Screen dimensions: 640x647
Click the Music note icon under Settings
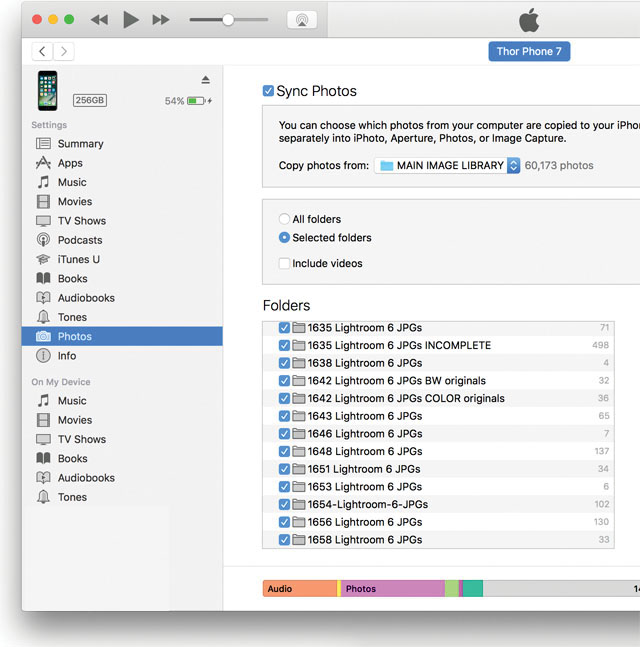tap(43, 182)
